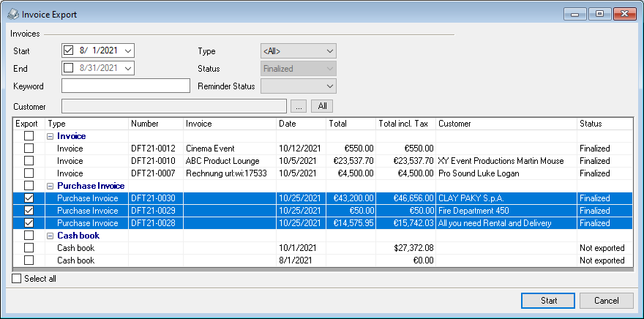Uncheck the Start date checkbox
The image size is (644, 319).
coord(70,50)
